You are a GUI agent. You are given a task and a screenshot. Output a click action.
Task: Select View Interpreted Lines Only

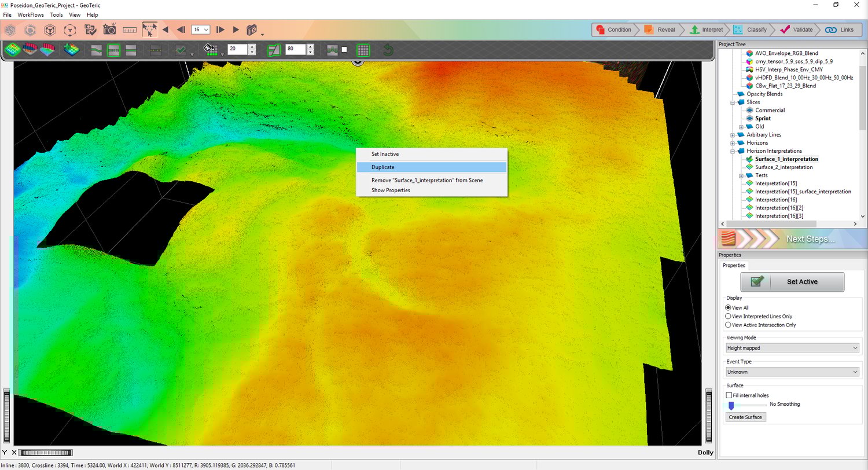(x=728, y=316)
